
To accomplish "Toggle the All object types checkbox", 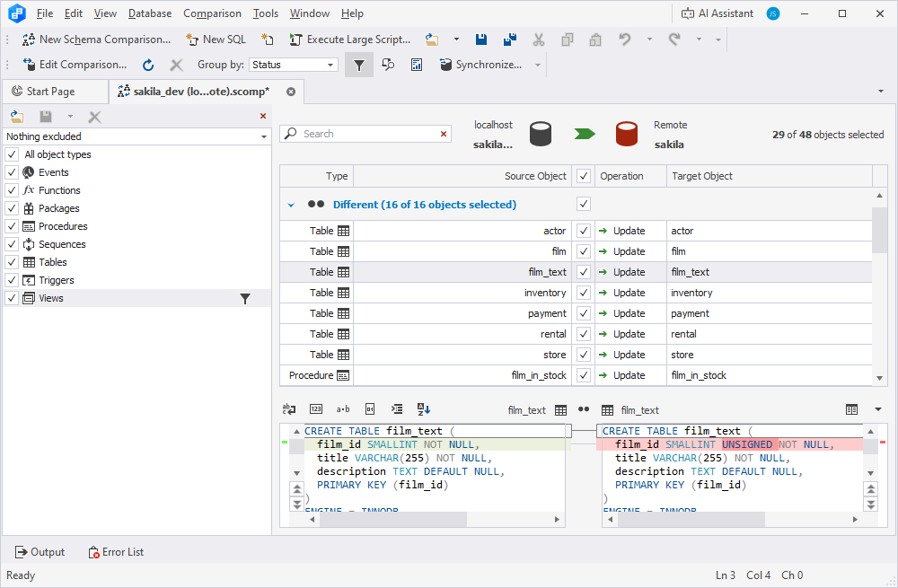I will pos(11,154).
